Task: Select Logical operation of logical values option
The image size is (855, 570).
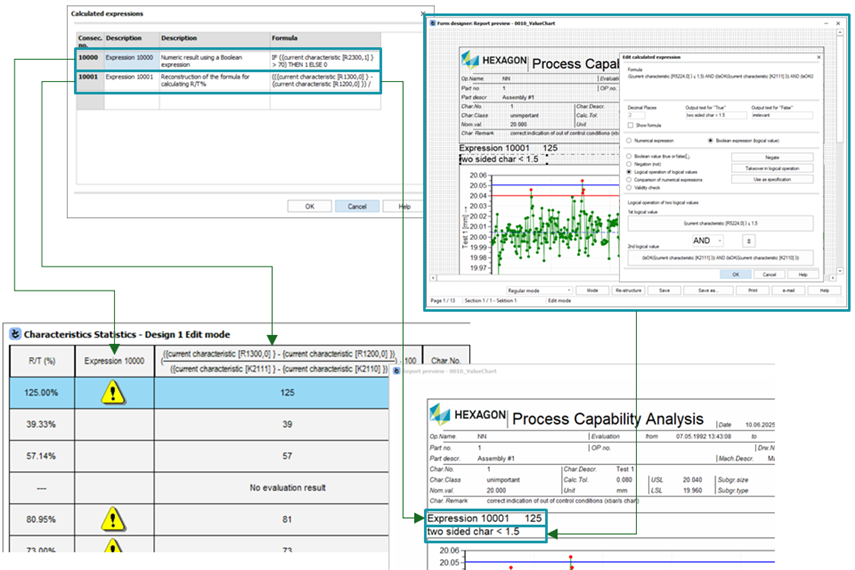Action: (629, 172)
